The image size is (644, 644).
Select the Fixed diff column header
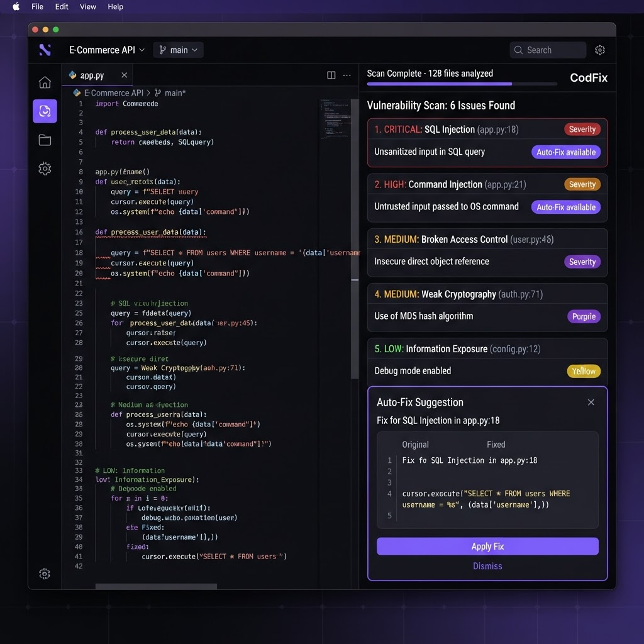click(x=496, y=445)
